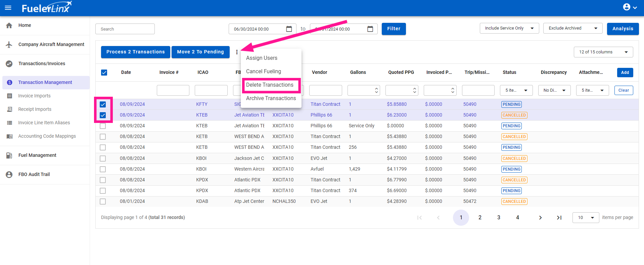Open the Exclude Archived dropdown
The width and height of the screenshot is (644, 265).
[572, 28]
